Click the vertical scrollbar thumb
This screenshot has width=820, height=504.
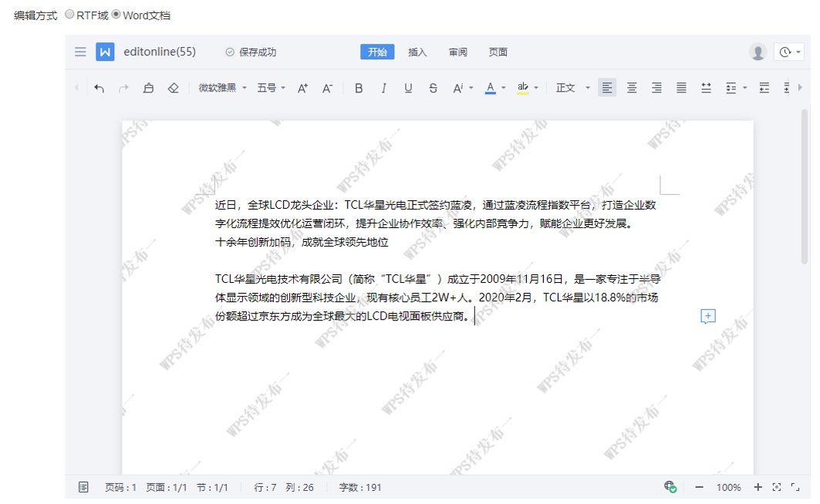[805, 186]
